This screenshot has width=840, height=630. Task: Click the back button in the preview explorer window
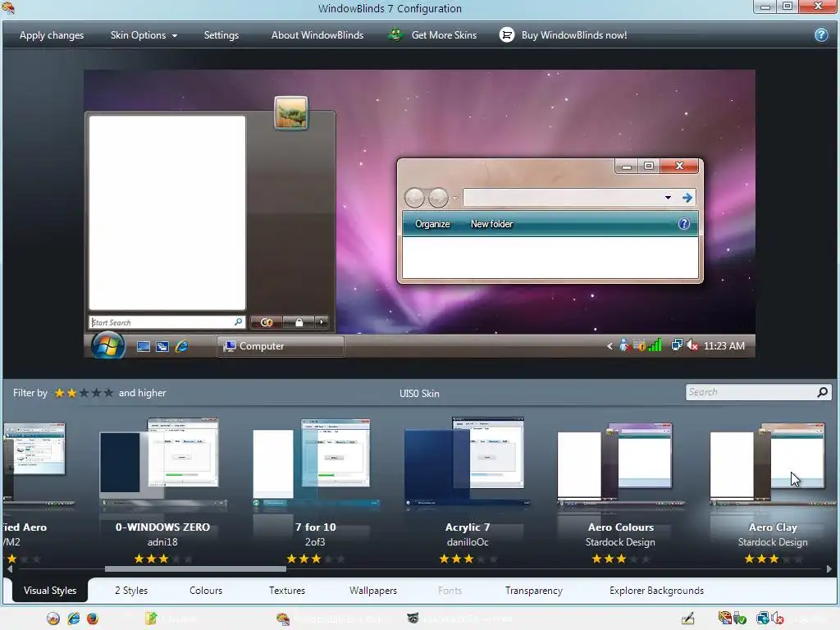pos(414,198)
